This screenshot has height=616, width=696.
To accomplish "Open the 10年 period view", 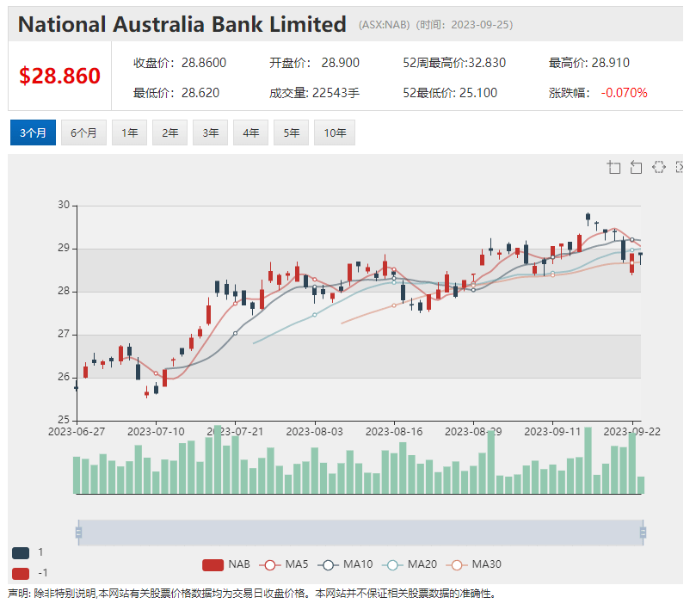I will point(335,132).
